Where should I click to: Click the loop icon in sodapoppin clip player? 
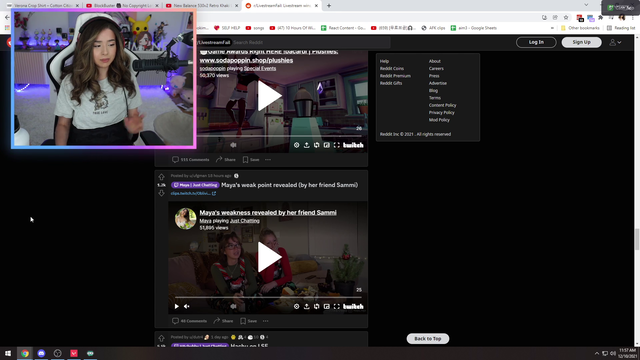click(x=317, y=145)
